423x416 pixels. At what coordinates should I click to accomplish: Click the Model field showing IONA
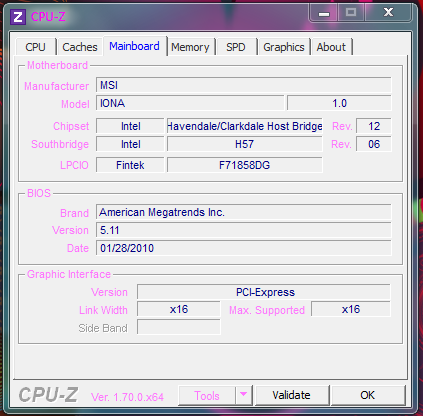coord(190,103)
